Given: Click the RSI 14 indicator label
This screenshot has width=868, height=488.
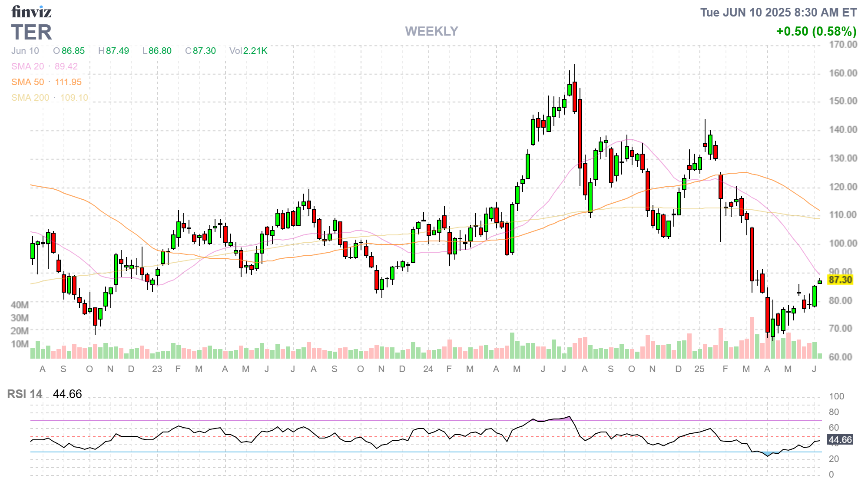Looking at the screenshot, I should coord(25,394).
